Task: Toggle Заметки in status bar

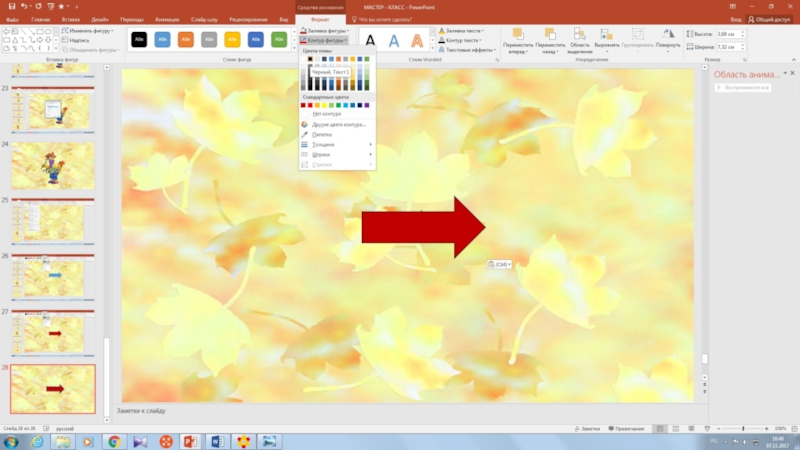Action: 587,429
